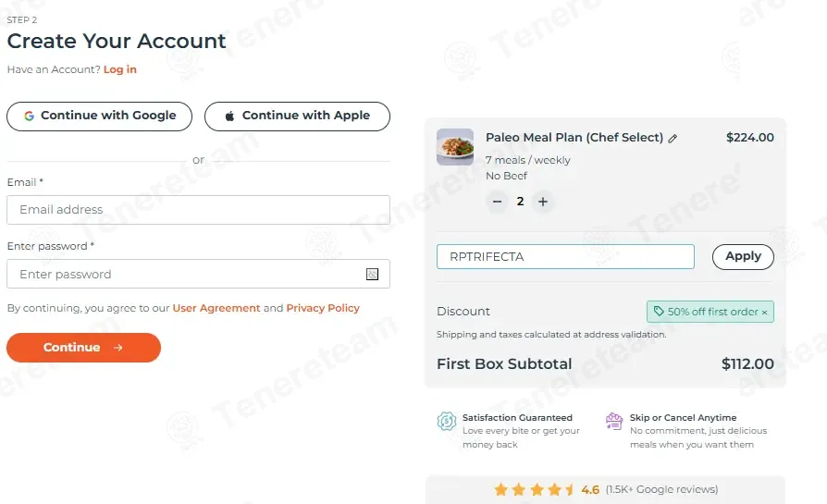Viewport: 827px width, 504px height.
Task: Toggle password visibility icon in password field
Action: (x=373, y=274)
